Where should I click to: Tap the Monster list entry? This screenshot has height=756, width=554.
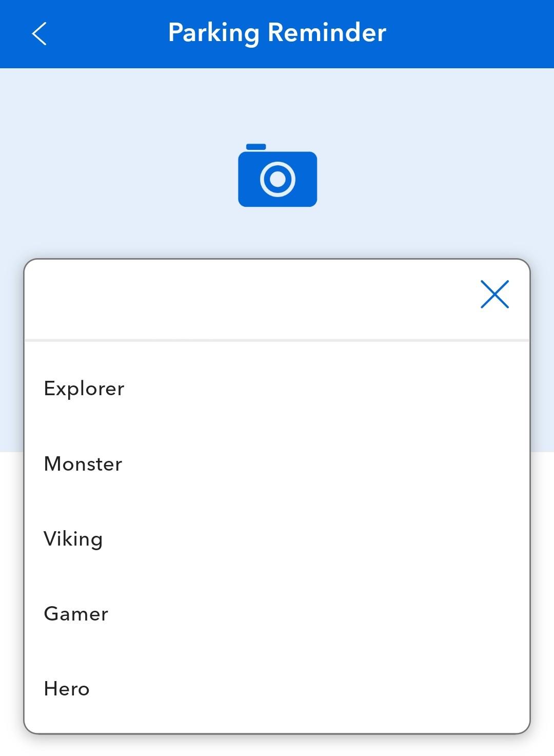(x=277, y=464)
